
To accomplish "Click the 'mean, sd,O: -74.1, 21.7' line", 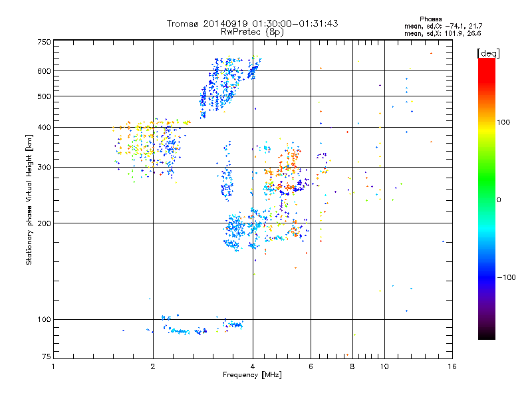I will point(443,26).
